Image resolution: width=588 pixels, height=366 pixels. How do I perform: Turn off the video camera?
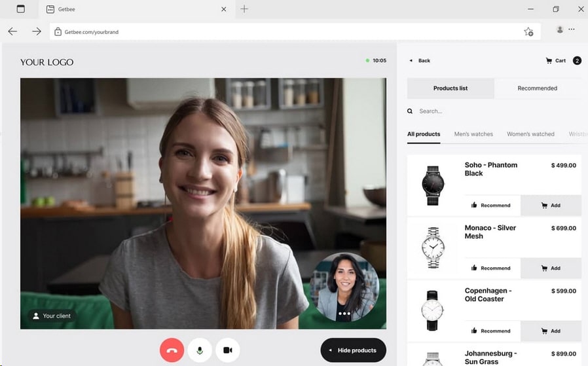(228, 350)
